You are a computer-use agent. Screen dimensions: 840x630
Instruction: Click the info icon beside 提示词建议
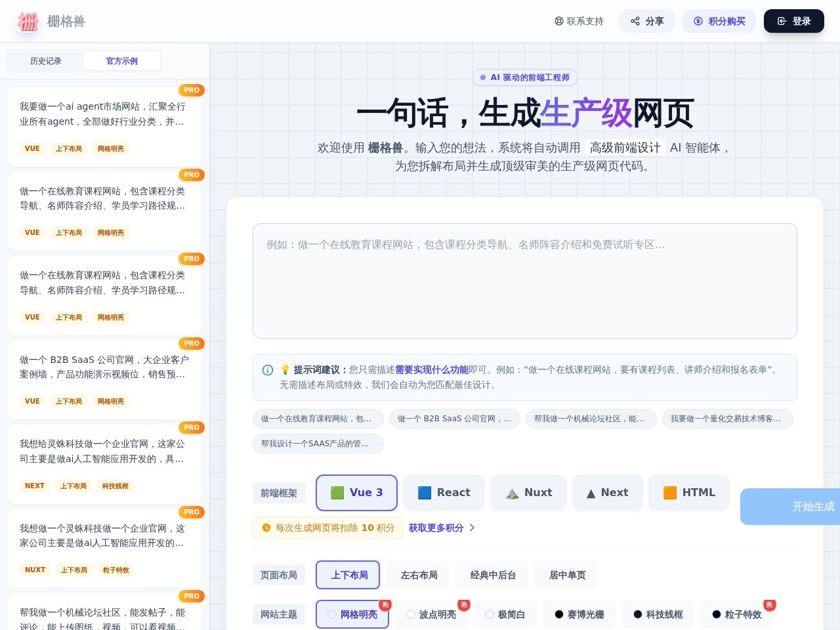click(x=268, y=370)
